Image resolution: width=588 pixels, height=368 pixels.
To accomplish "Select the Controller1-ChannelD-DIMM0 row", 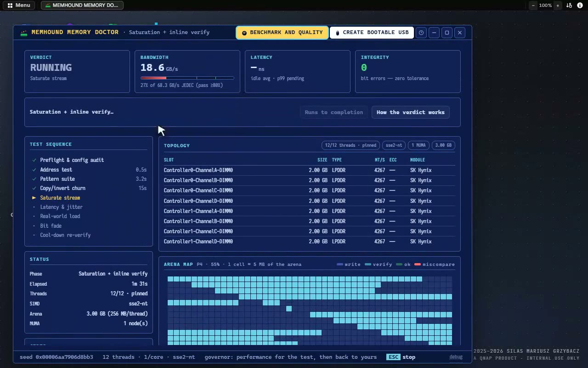I will [310, 241].
